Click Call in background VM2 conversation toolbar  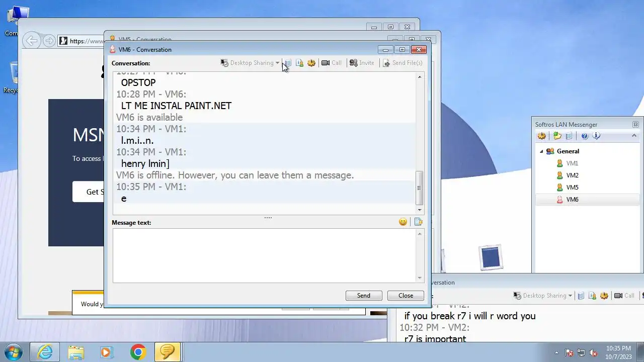[x=624, y=296]
